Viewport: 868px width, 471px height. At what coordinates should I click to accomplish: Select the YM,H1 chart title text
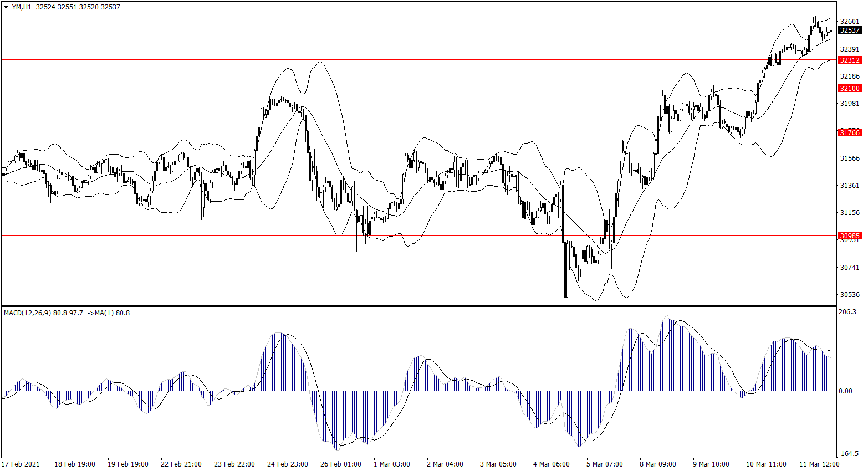pyautogui.click(x=22, y=7)
